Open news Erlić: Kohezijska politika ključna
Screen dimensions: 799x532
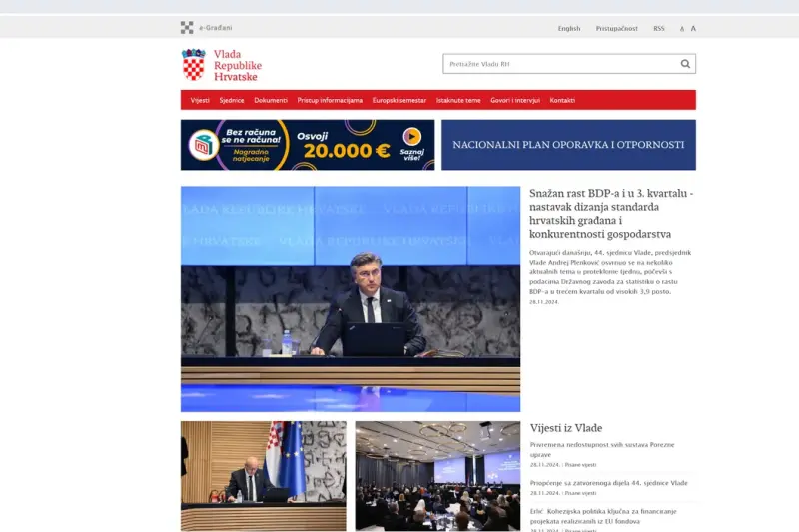pyautogui.click(x=603, y=516)
